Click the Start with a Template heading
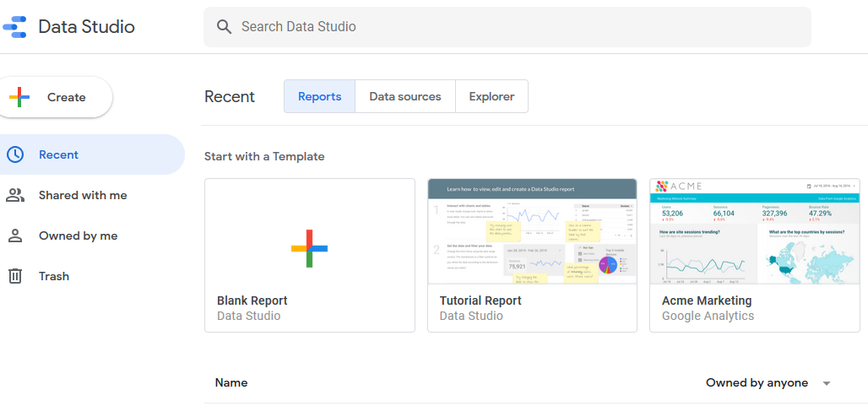The height and width of the screenshot is (417, 868). tap(264, 157)
